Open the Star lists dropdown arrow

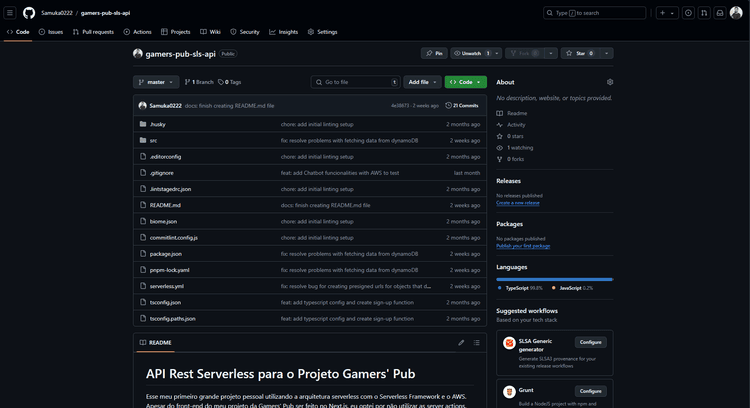(x=607, y=53)
